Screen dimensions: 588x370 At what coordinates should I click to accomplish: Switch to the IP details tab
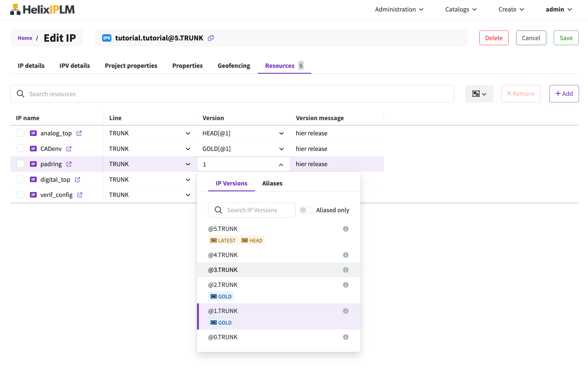coord(31,66)
